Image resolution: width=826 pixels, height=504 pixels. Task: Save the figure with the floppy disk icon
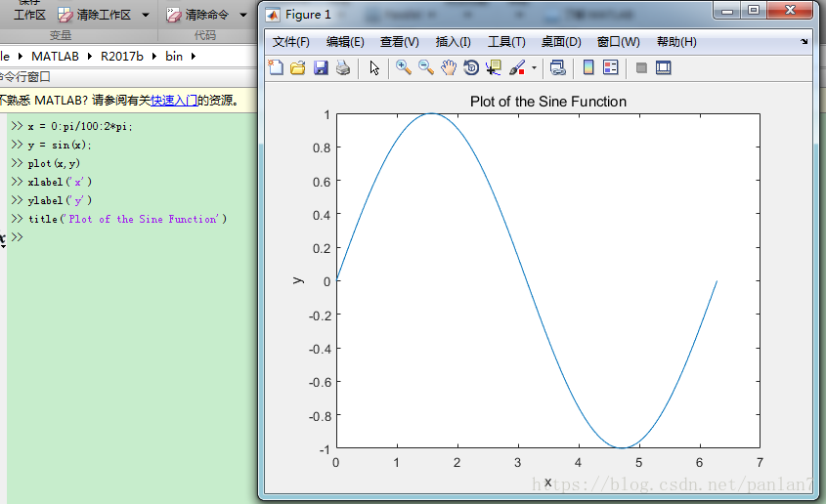coord(321,67)
